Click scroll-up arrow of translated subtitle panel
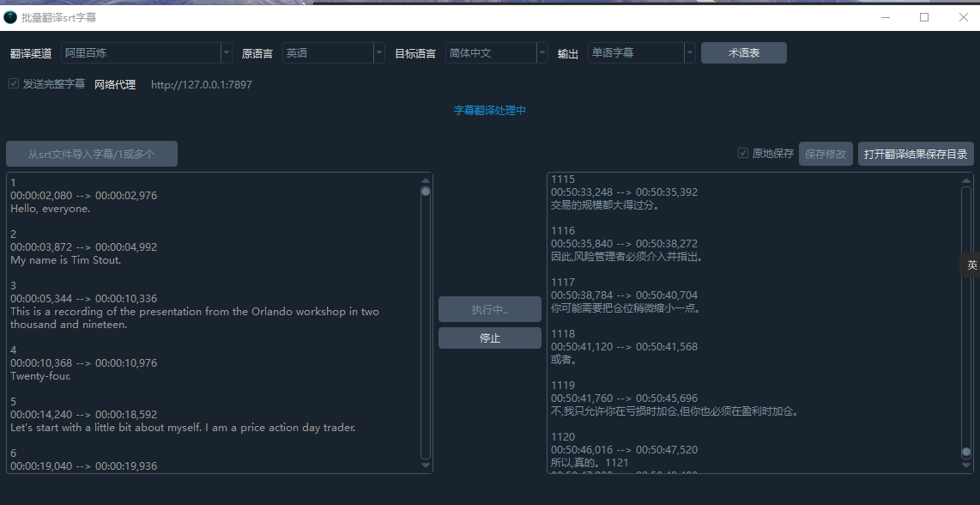Viewport: 980px width, 505px height. pyautogui.click(x=966, y=180)
